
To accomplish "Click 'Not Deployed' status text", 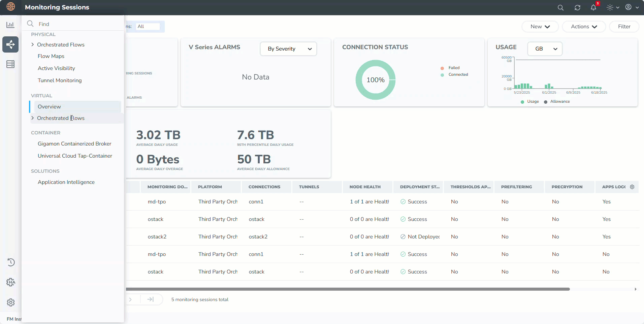I will pos(424,237).
